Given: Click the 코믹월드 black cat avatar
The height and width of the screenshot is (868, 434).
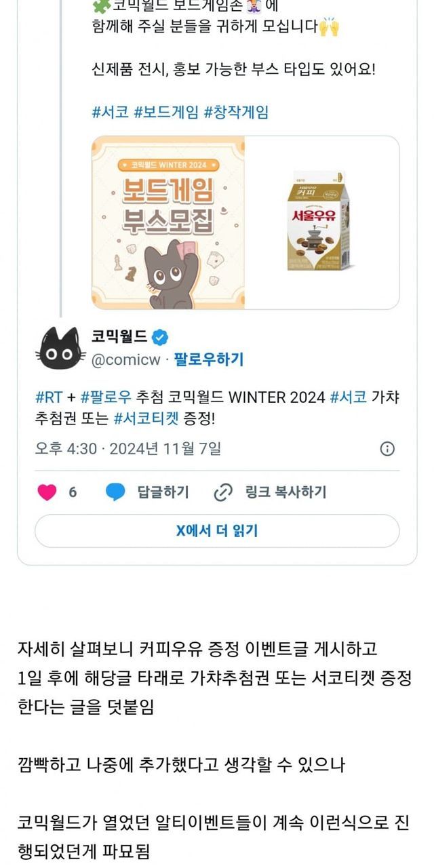Looking at the screenshot, I should [x=58, y=348].
